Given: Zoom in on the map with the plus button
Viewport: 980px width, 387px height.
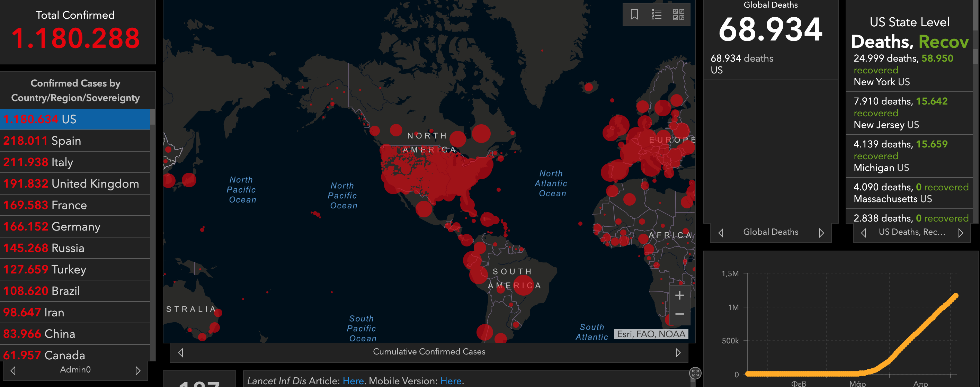Looking at the screenshot, I should 679,295.
